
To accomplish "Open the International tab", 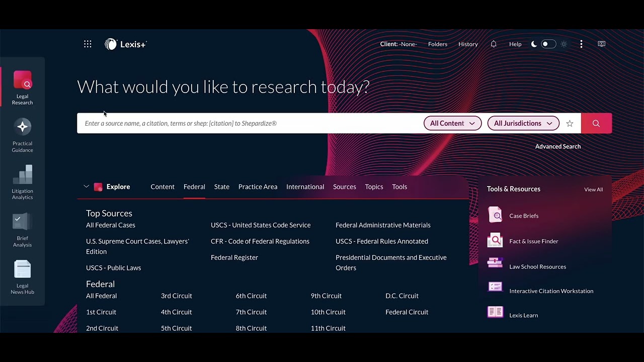I will click(x=305, y=187).
